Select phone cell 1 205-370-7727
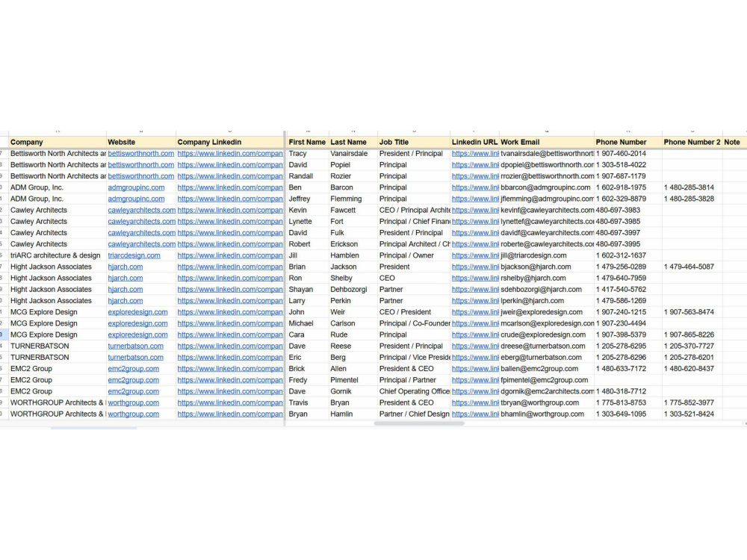This screenshot has width=747, height=560. pos(692,346)
